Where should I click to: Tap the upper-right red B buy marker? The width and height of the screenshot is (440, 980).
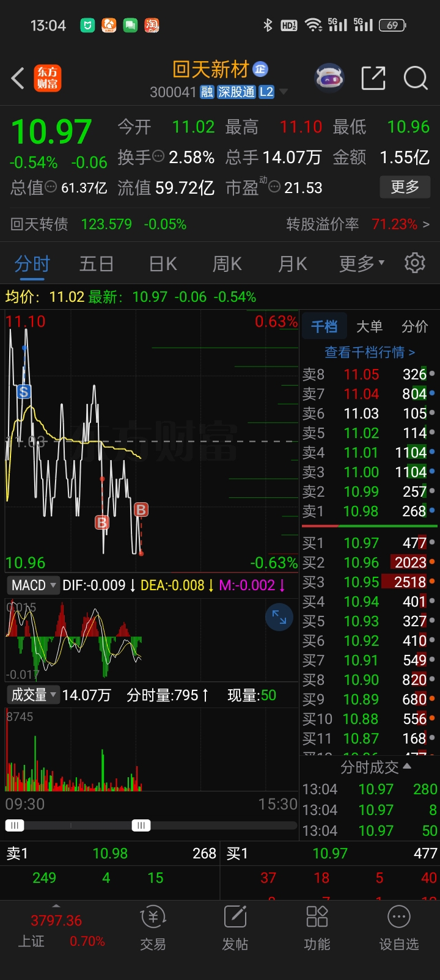141,509
